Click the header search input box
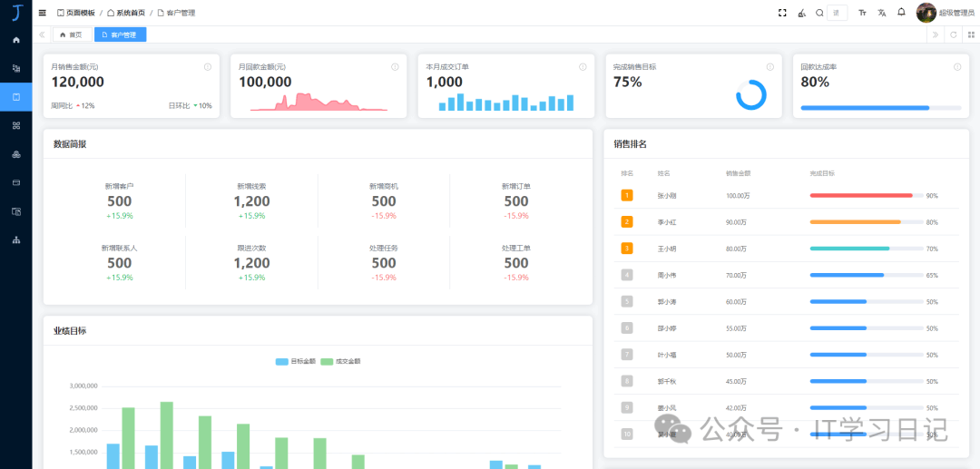The width and height of the screenshot is (980, 469). point(837,13)
